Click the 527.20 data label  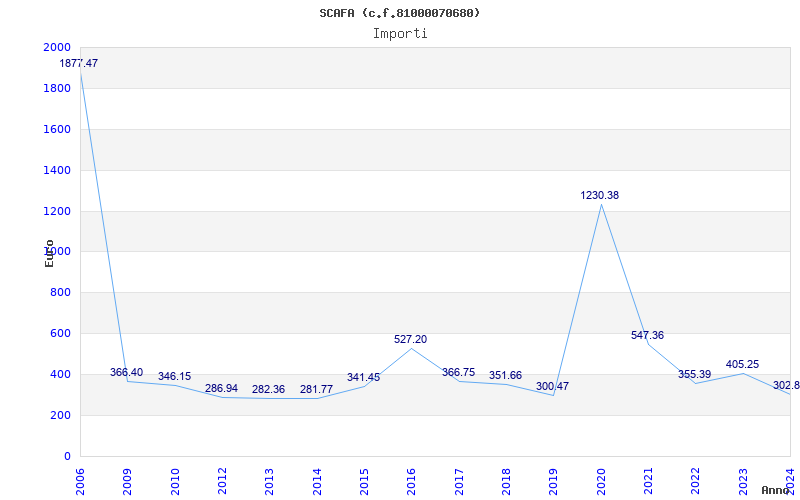click(x=410, y=339)
